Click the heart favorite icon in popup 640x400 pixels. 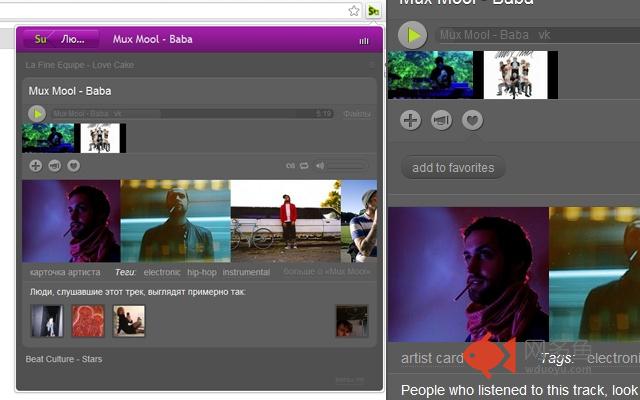tap(73, 165)
